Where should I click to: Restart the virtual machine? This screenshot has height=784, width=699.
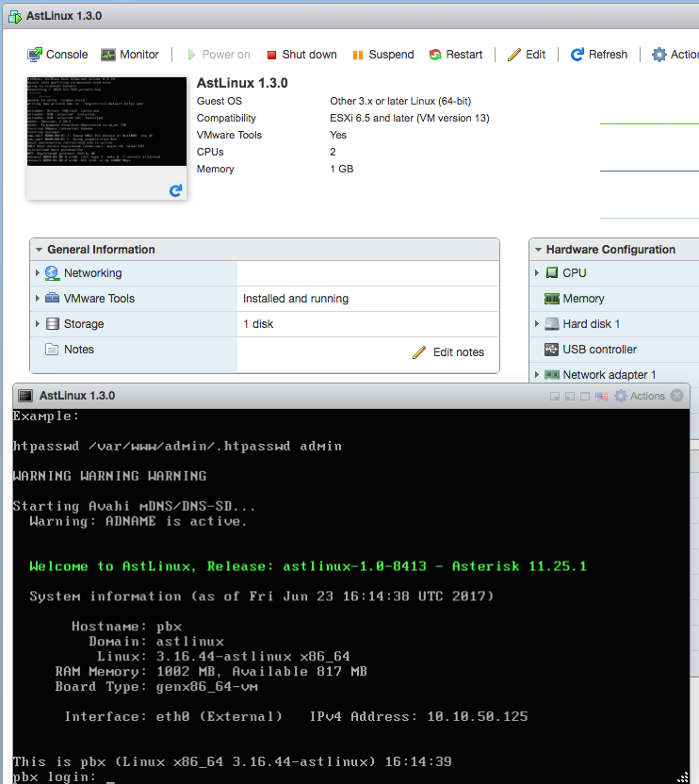coord(456,55)
